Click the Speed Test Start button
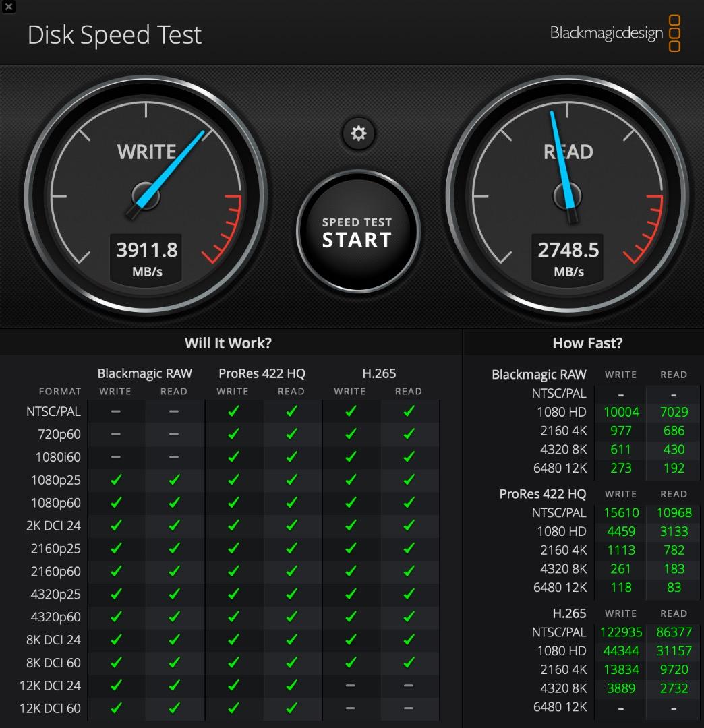 (x=357, y=232)
